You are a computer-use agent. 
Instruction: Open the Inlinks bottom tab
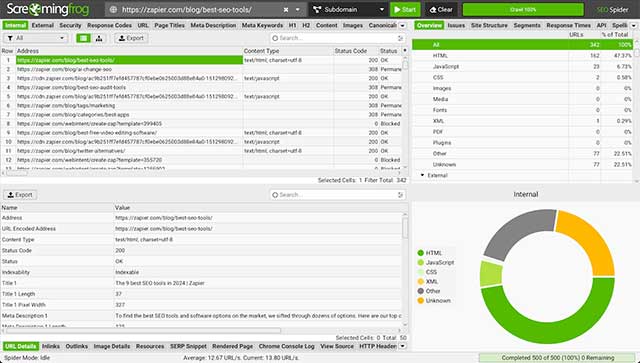point(51,346)
